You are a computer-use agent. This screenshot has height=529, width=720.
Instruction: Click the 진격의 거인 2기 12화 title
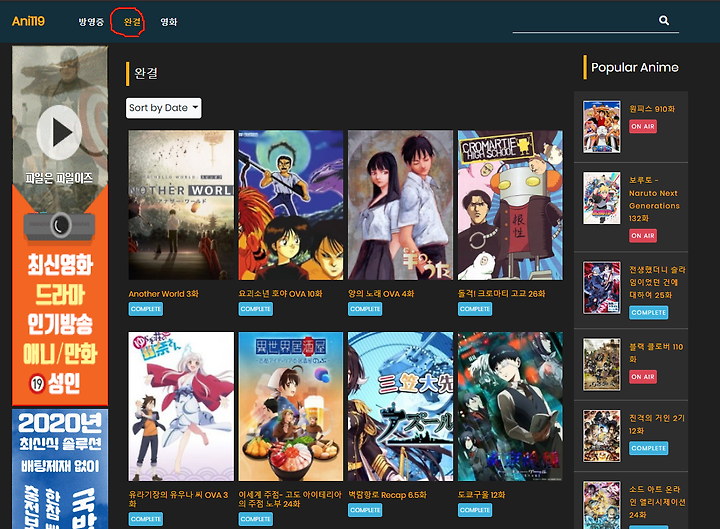coord(657,424)
